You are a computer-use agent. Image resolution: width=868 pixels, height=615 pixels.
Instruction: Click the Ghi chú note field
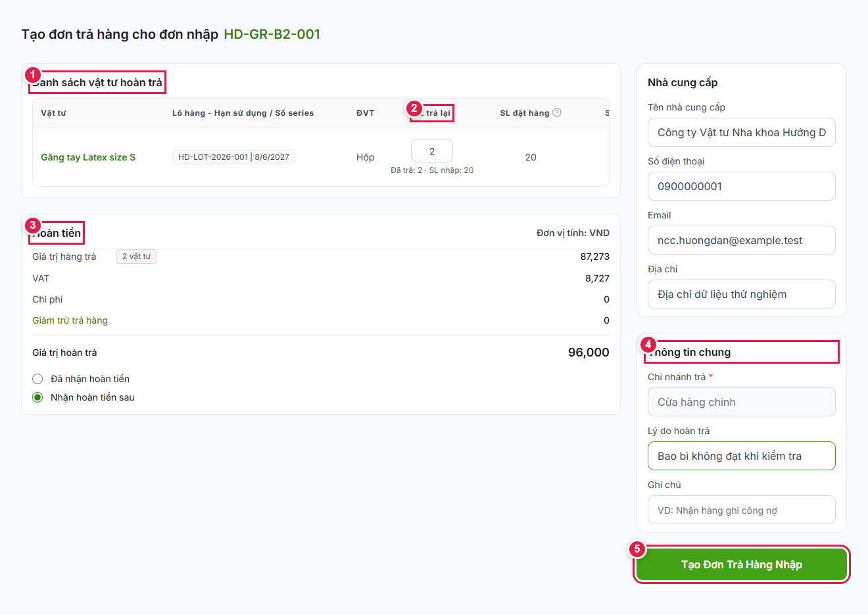[742, 510]
